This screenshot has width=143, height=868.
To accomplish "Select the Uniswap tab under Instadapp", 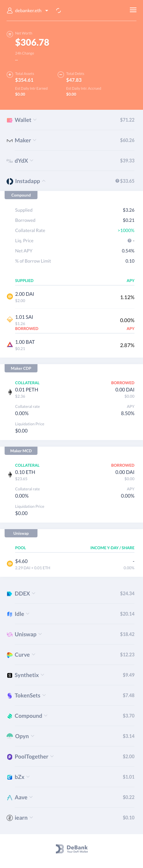I will tap(21, 533).
